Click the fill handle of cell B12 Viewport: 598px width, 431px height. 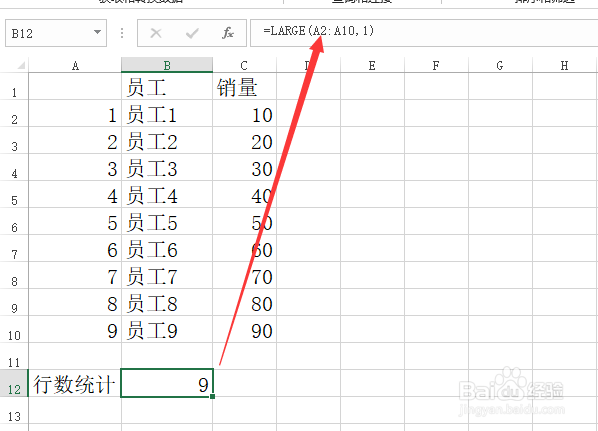[x=212, y=396]
